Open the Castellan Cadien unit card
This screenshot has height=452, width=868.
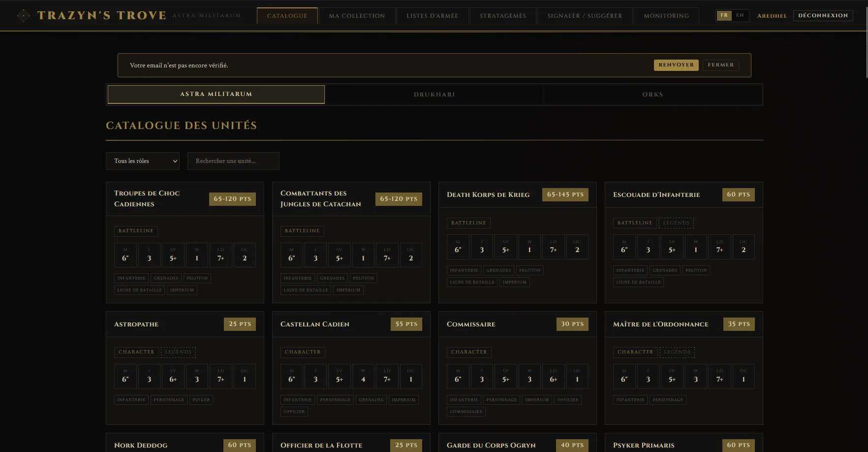(351, 368)
